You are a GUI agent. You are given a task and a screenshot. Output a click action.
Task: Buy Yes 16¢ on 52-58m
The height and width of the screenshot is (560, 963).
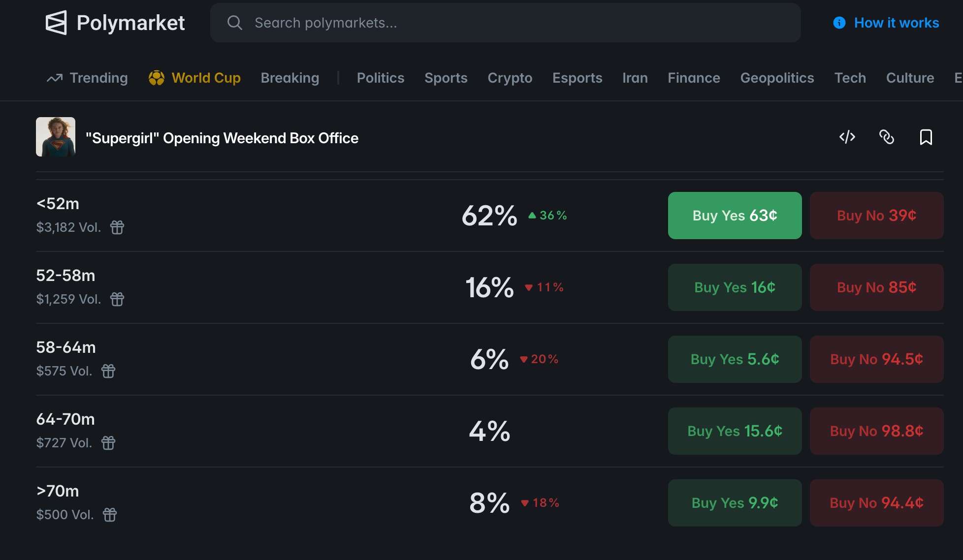pyautogui.click(x=735, y=287)
